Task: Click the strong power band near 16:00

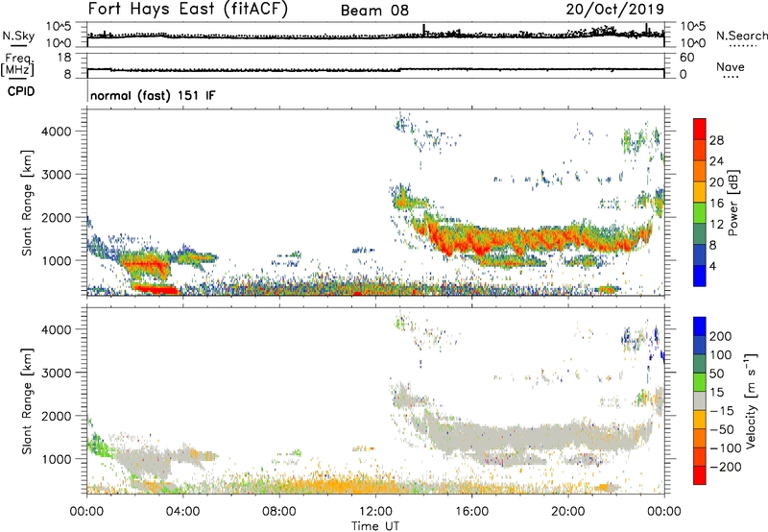Action: point(472,243)
